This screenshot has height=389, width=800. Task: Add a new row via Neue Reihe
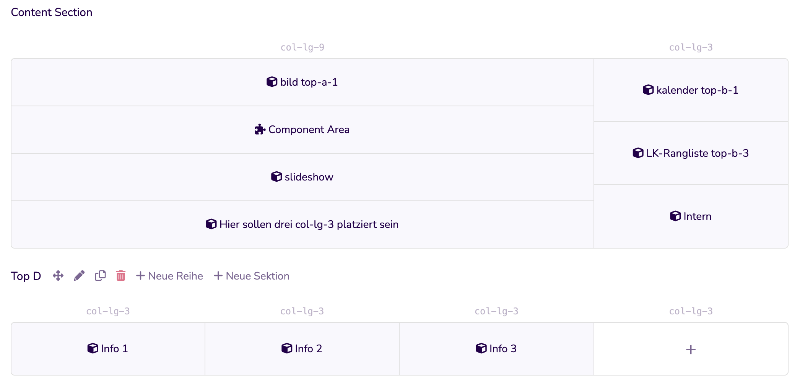(x=169, y=276)
